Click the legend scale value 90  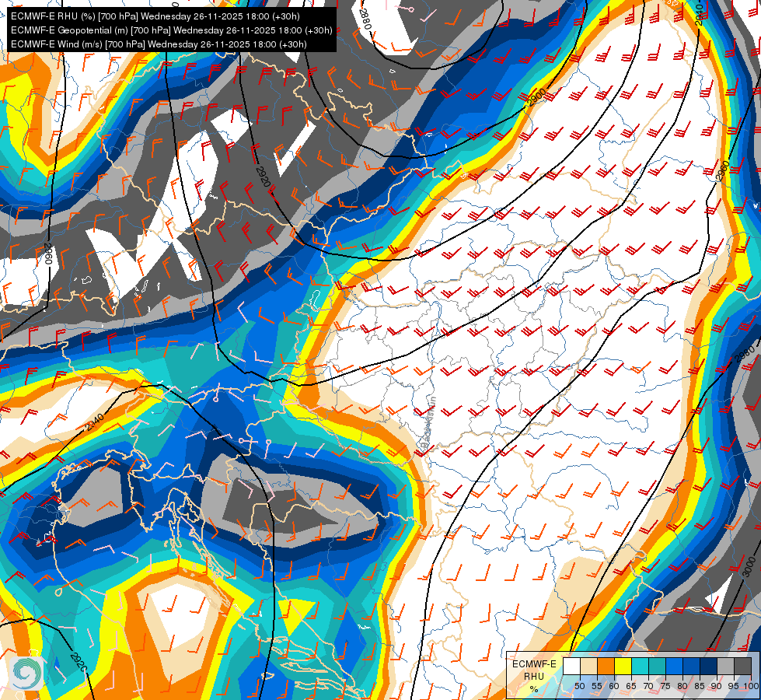coord(717,686)
